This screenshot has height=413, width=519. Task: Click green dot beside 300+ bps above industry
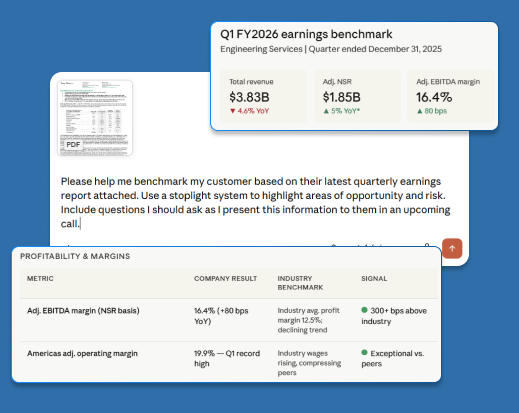[364, 310]
